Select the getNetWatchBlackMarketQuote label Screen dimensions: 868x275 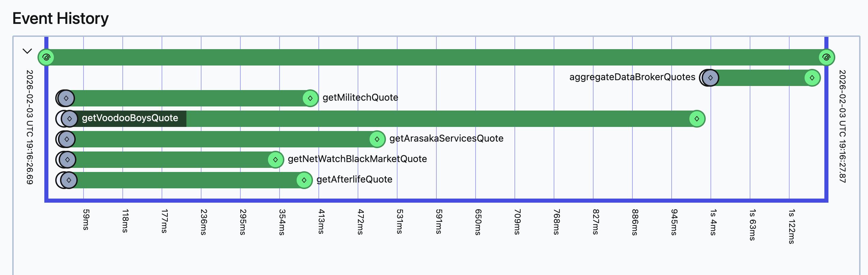click(357, 159)
